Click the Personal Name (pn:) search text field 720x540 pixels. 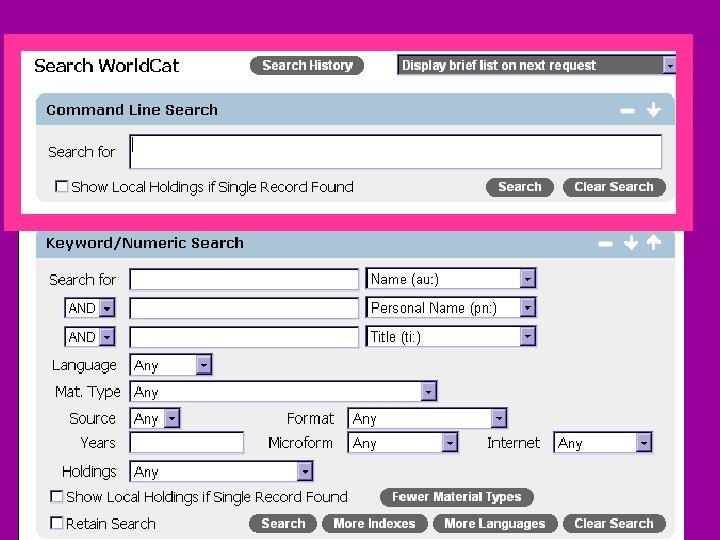point(244,308)
